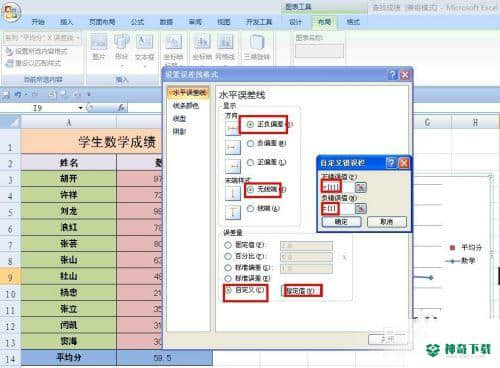Open the 网格线 gridlines icon
This screenshot has width=500, height=368.
point(225,48)
